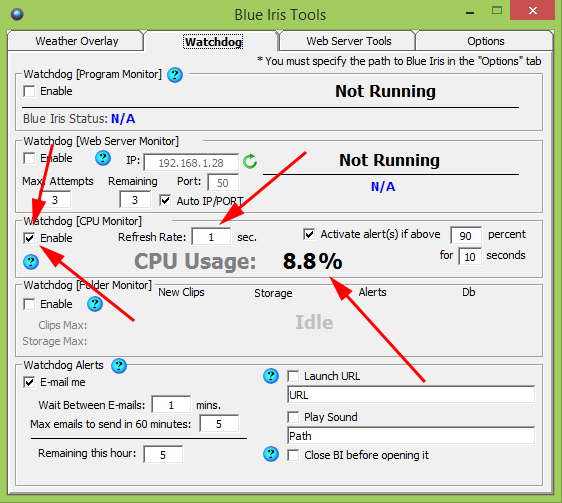Check Close BI before opening it
The image size is (562, 503).
(293, 455)
